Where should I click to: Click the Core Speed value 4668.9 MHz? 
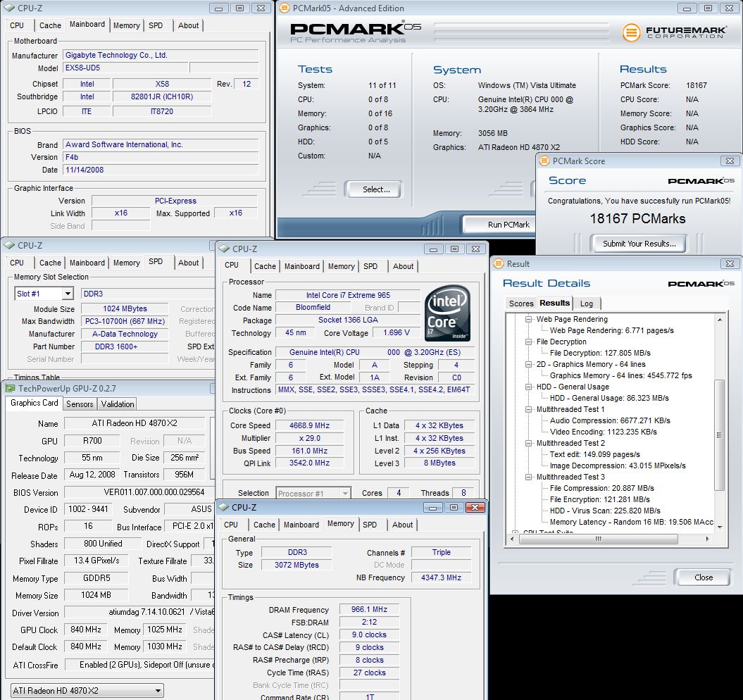(x=309, y=425)
